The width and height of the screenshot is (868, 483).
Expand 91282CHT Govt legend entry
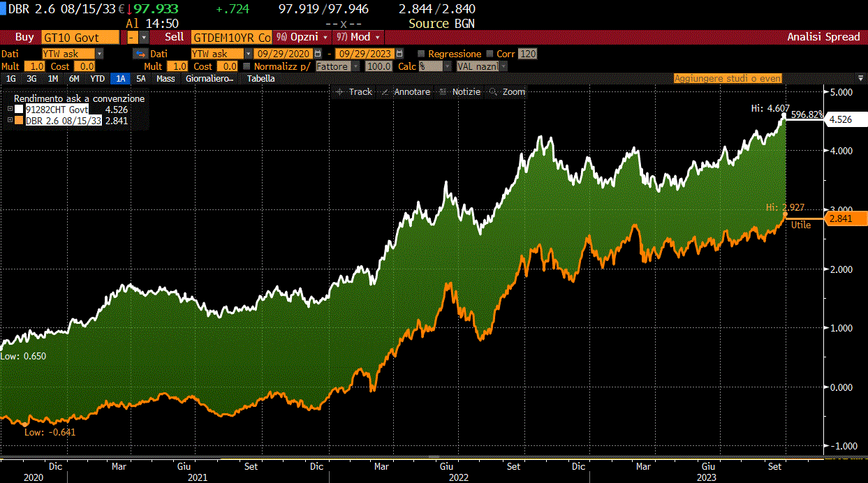(x=10, y=110)
